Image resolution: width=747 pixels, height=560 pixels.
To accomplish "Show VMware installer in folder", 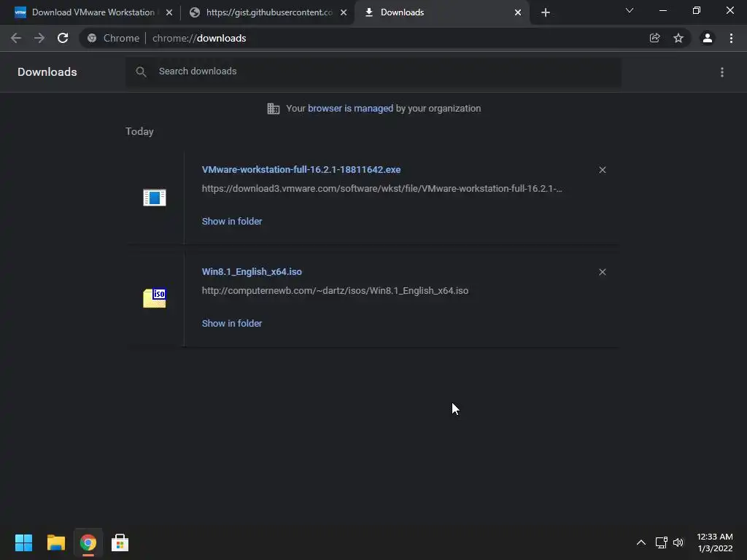I will pos(231,222).
